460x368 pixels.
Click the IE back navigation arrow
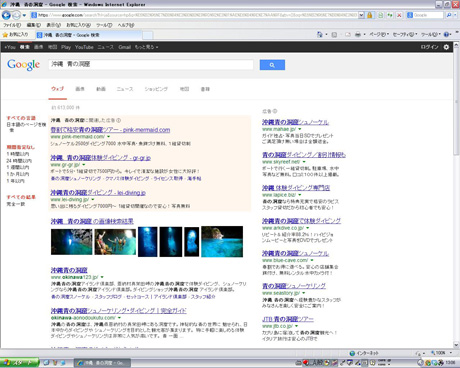[x=6, y=15]
